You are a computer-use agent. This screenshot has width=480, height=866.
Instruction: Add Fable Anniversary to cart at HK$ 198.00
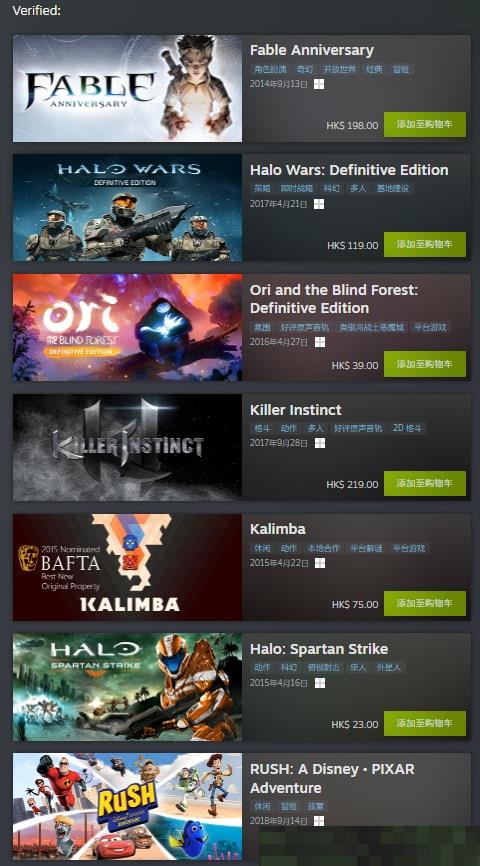click(x=425, y=124)
